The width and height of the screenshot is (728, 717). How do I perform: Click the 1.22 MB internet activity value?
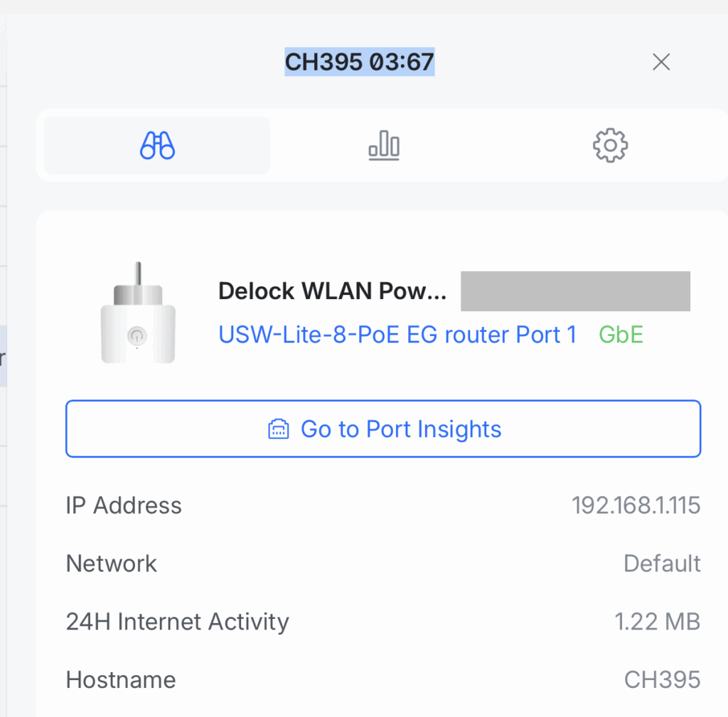tap(657, 622)
